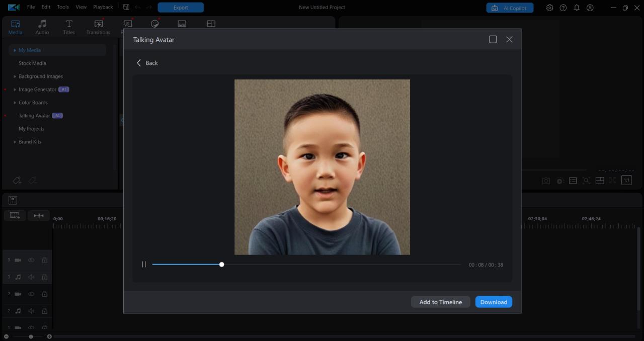Screen dimensions: 644x341
Task: Click the snapshot camera icon
Action: 546,181
